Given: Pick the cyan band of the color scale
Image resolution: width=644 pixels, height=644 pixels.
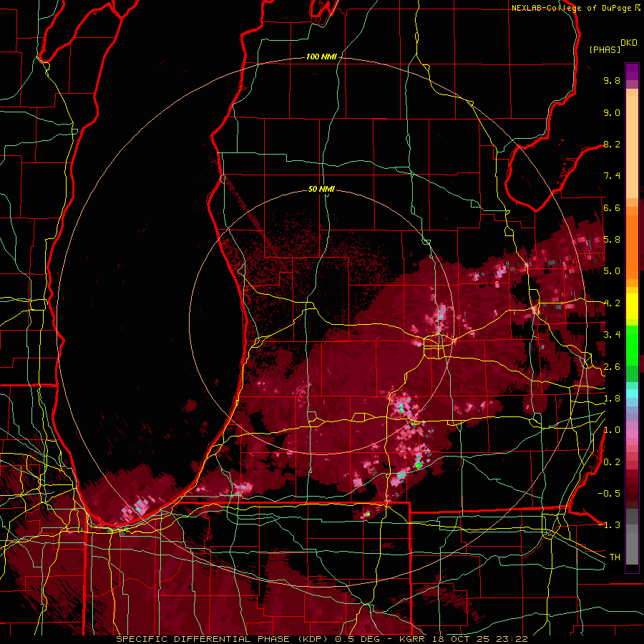Looking at the screenshot, I should [632, 393].
